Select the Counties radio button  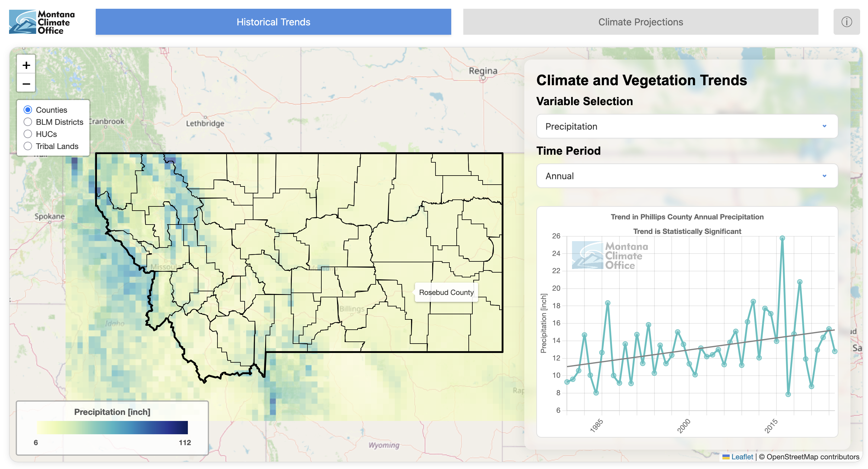[28, 110]
